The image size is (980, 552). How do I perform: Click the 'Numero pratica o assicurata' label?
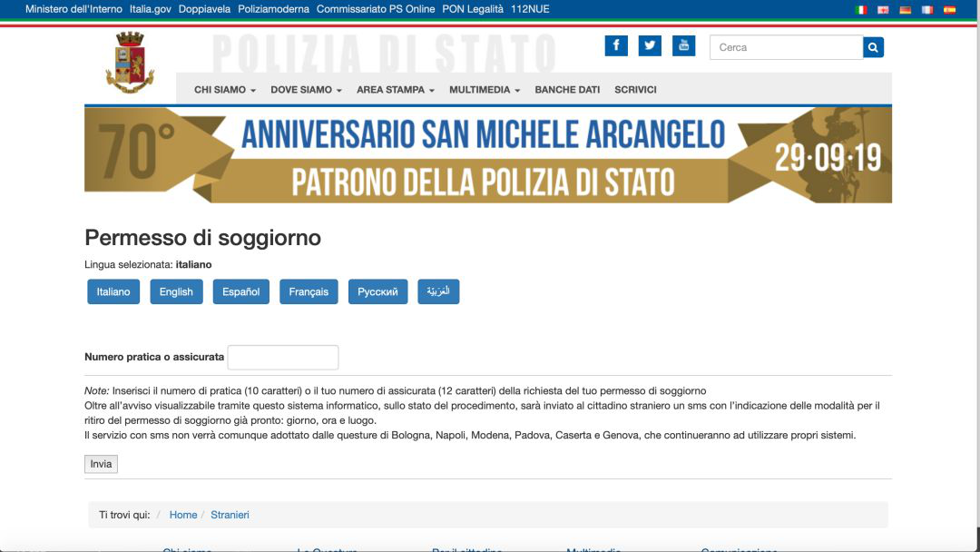154,357
